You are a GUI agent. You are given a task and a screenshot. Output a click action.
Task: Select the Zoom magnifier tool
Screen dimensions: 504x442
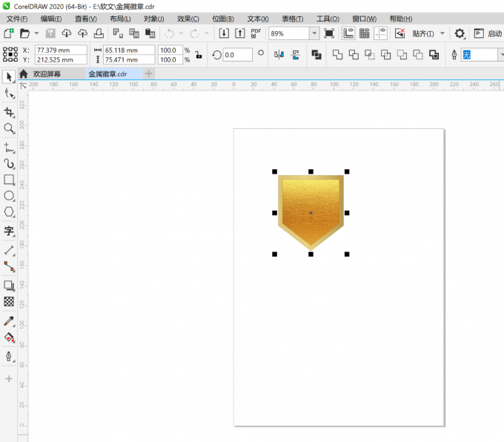[x=9, y=129]
